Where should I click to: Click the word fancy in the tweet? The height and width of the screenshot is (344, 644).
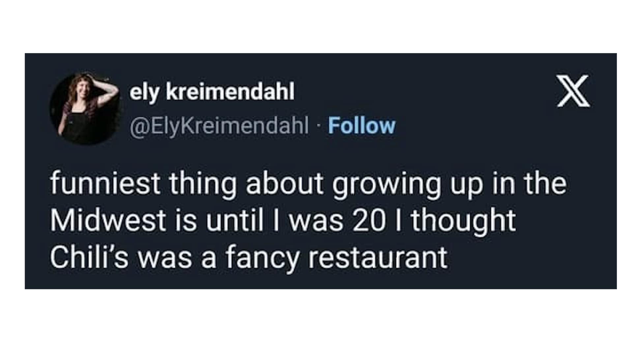(262, 258)
